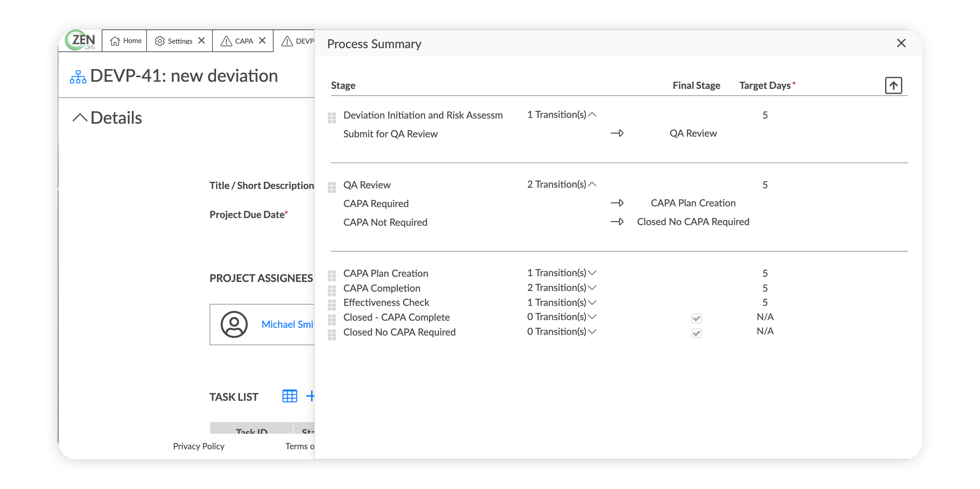Expand CAPA Completion transitions dropdown
Viewport: 980px width, 489px height.
point(593,288)
